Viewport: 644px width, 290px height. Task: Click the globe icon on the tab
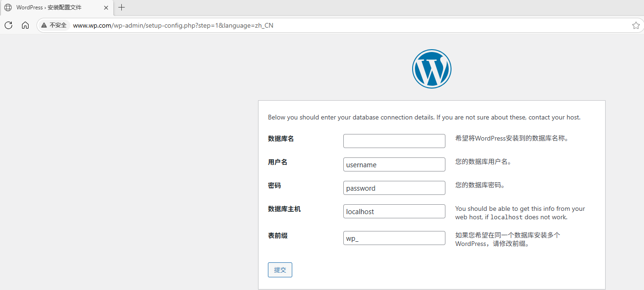8,7
